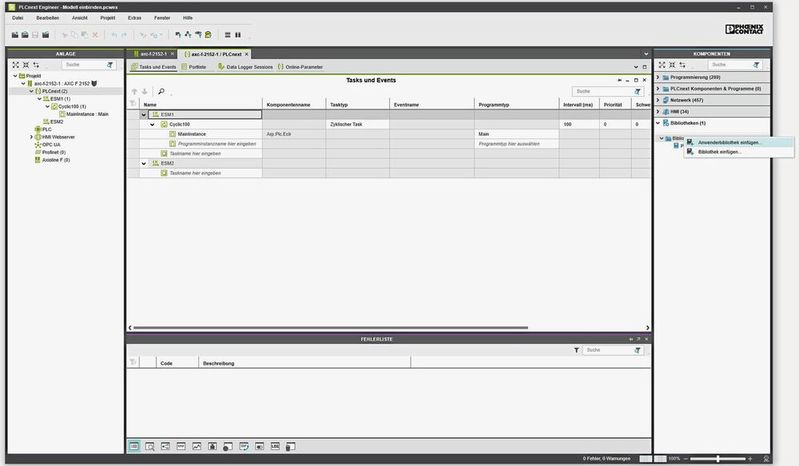Switch to Portliste tab

194,67
